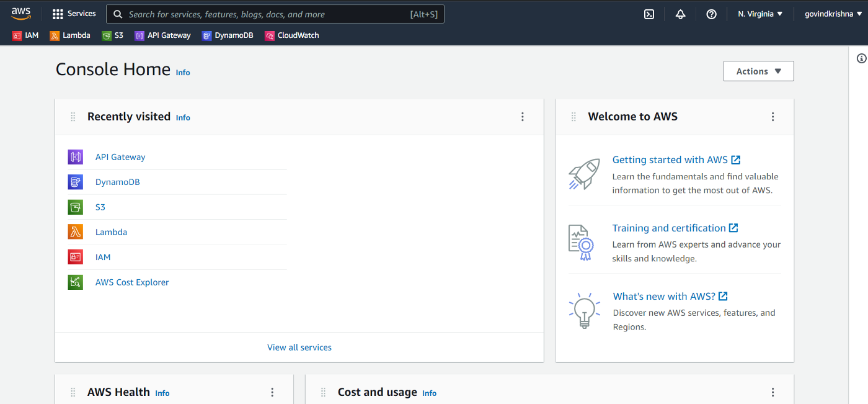Select the S3 icon next to Recently visited entry
The image size is (868, 404).
[x=75, y=207]
